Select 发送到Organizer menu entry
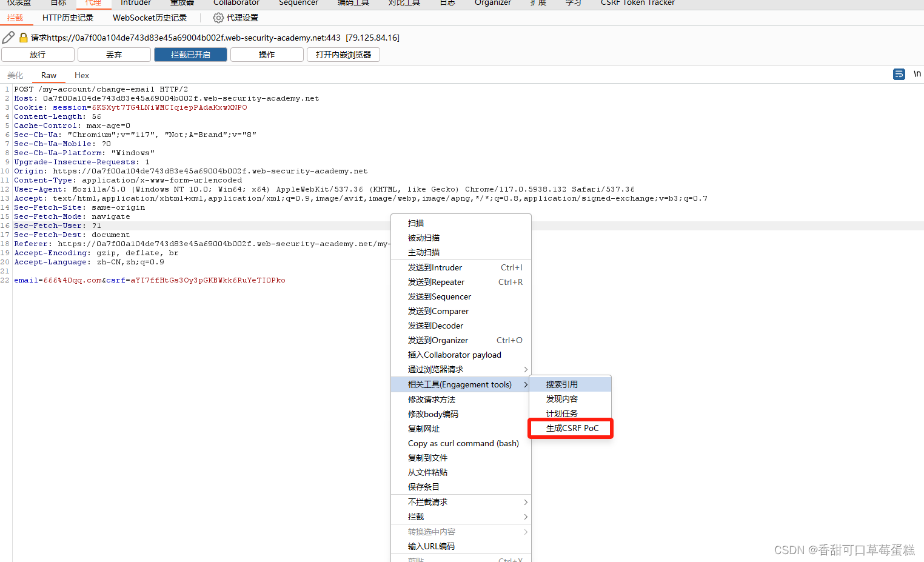 pyautogui.click(x=461, y=340)
